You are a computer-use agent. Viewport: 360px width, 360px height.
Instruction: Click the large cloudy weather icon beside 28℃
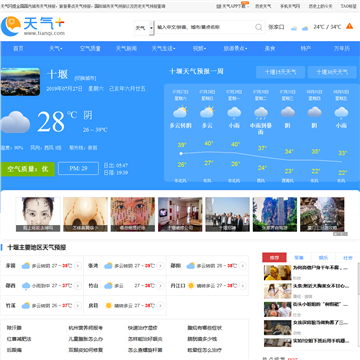[x=15, y=122]
